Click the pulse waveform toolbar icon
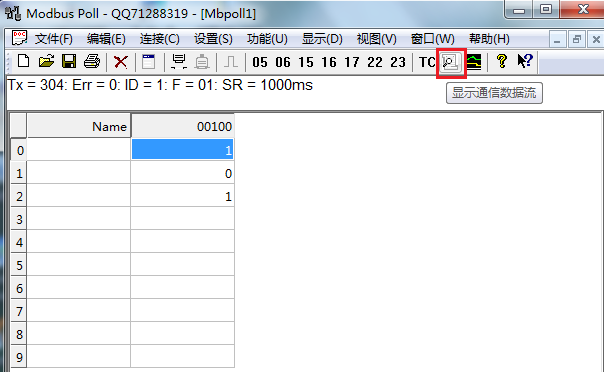The width and height of the screenshot is (604, 372). point(231,62)
